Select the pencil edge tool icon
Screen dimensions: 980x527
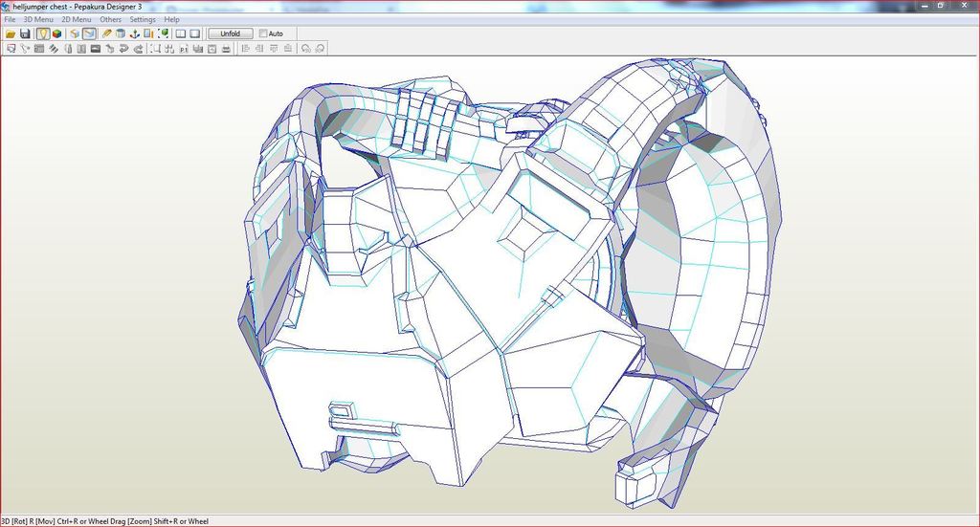click(106, 33)
